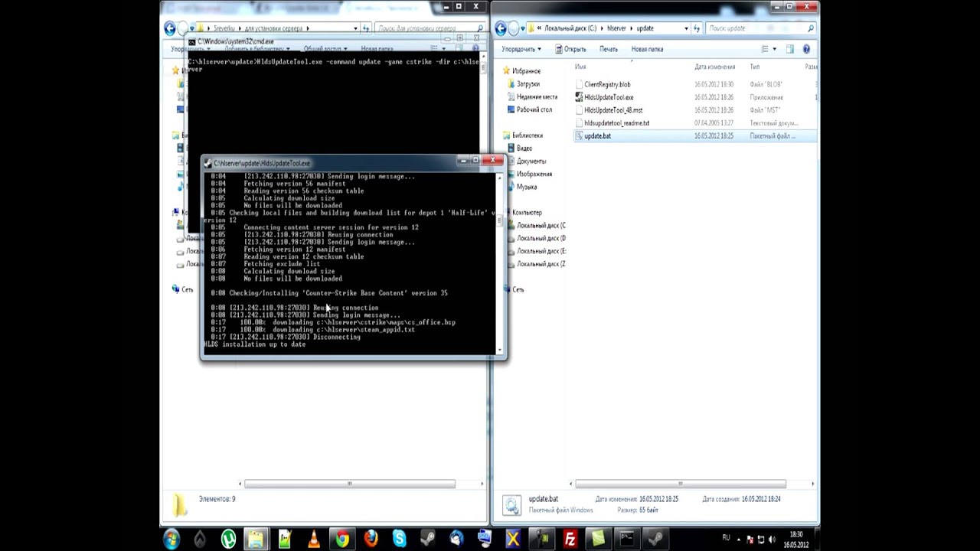Sort files by the Имя column

[x=580, y=67]
